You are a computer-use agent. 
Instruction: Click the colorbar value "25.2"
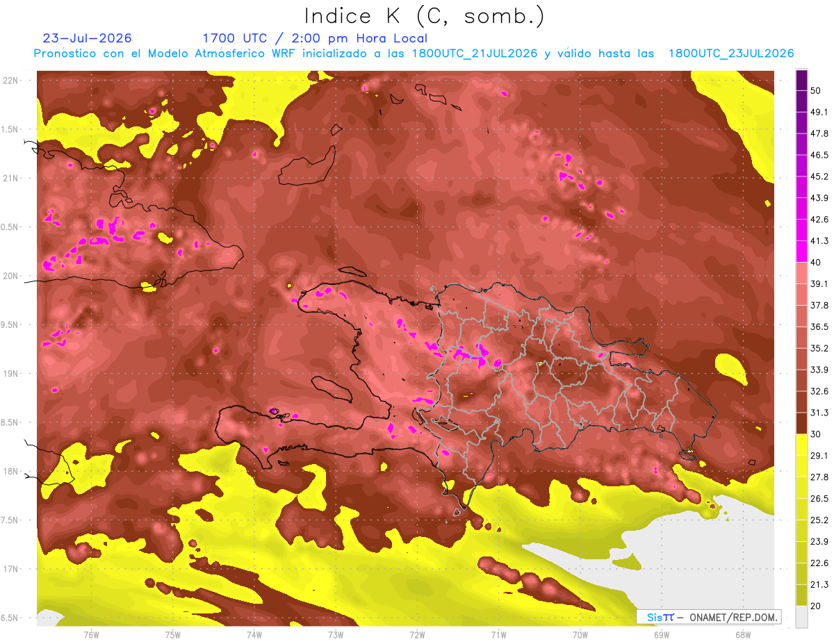[819, 520]
